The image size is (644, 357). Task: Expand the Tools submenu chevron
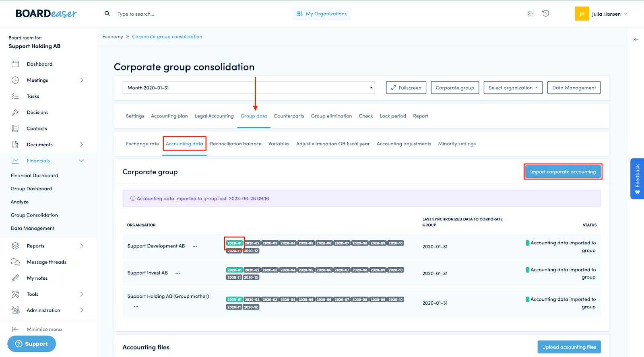pos(81,294)
